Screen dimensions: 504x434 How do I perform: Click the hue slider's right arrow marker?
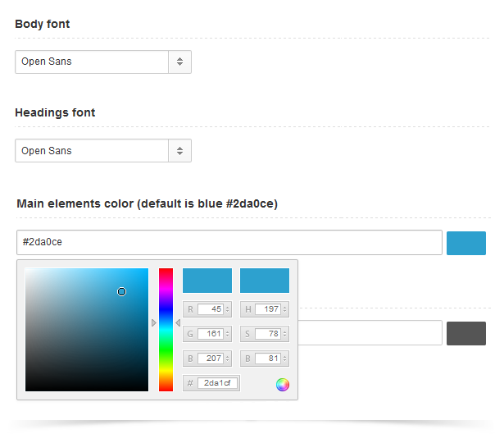click(x=178, y=323)
